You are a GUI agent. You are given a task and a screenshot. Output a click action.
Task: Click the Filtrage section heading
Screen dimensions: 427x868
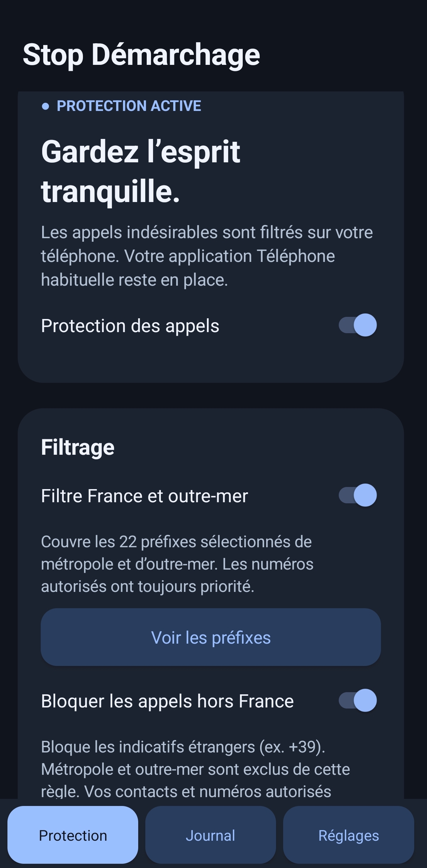click(x=78, y=447)
